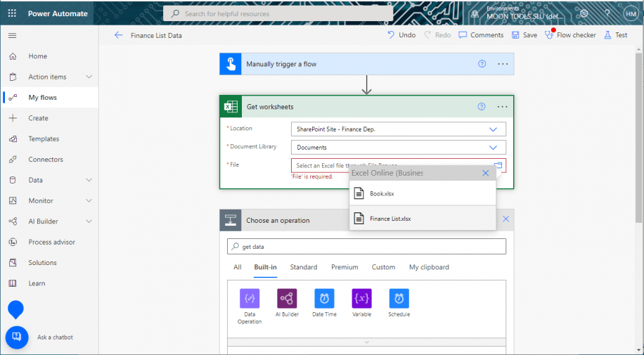Collapse the left navigation hamburger menu
644x355 pixels.
tap(13, 36)
